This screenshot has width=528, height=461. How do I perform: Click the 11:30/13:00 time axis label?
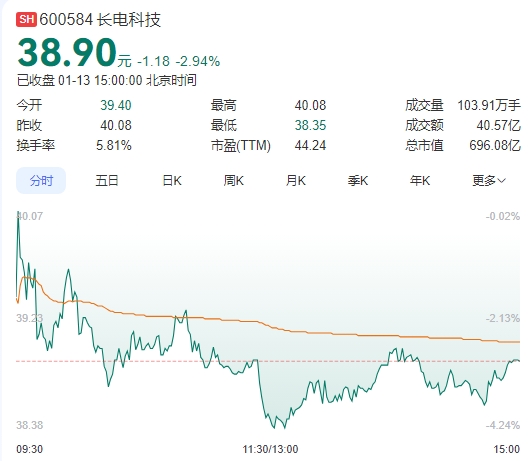click(270, 449)
